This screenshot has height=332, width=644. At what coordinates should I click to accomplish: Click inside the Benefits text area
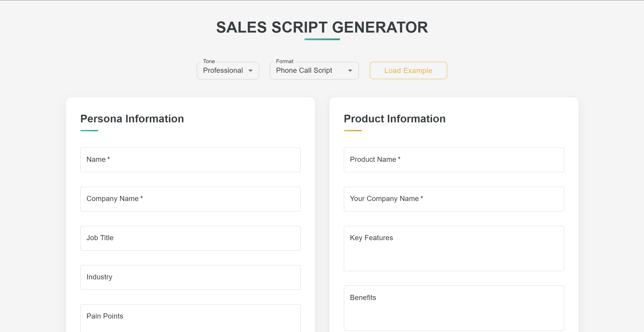(454, 308)
